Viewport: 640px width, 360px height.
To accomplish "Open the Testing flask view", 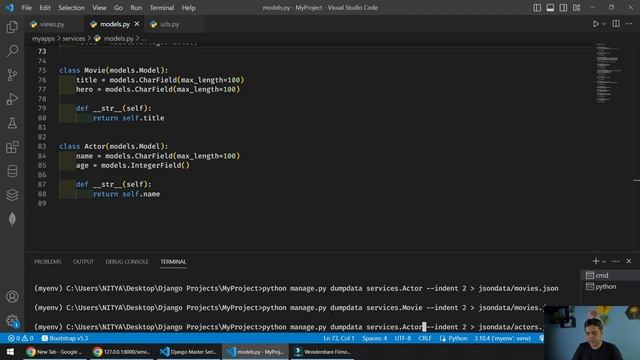I will point(12,123).
